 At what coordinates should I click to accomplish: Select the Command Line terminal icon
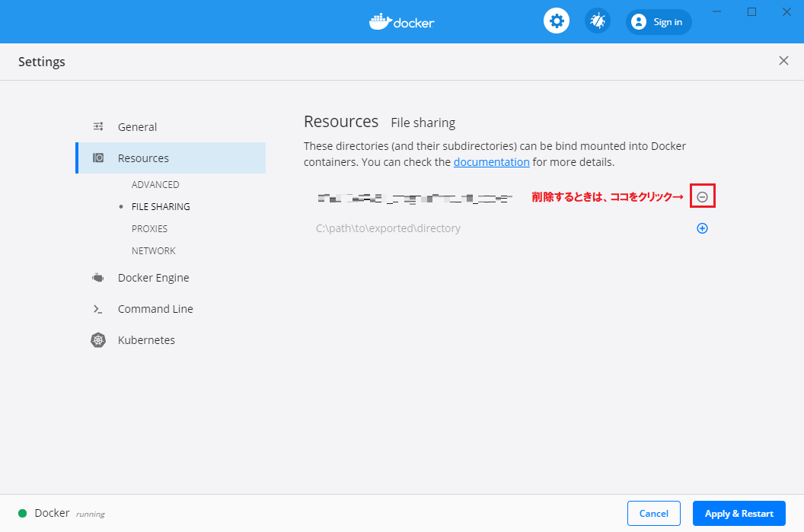click(98, 309)
